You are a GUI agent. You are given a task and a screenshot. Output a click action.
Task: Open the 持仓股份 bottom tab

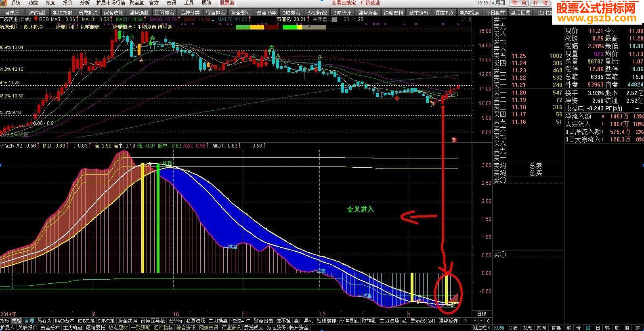click(276, 328)
